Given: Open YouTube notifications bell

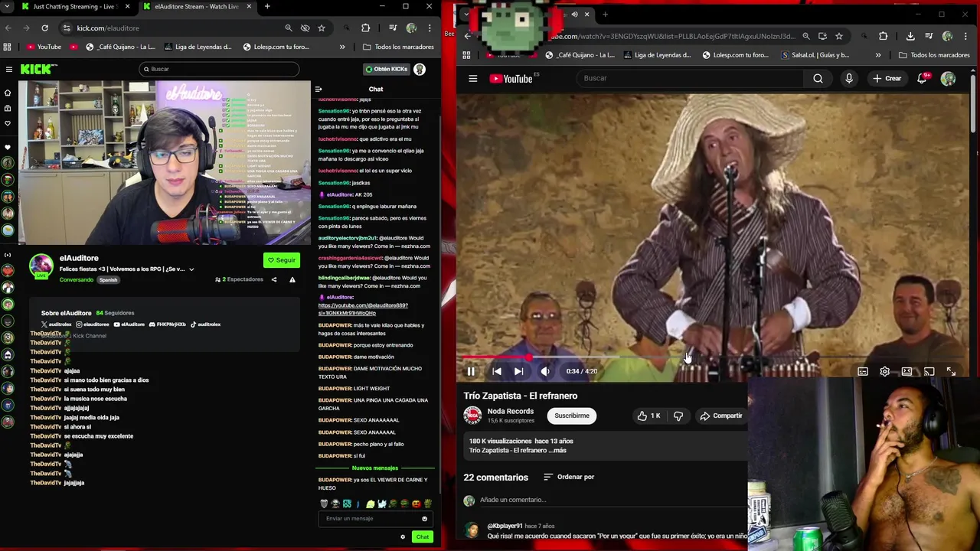Looking at the screenshot, I should [x=923, y=78].
